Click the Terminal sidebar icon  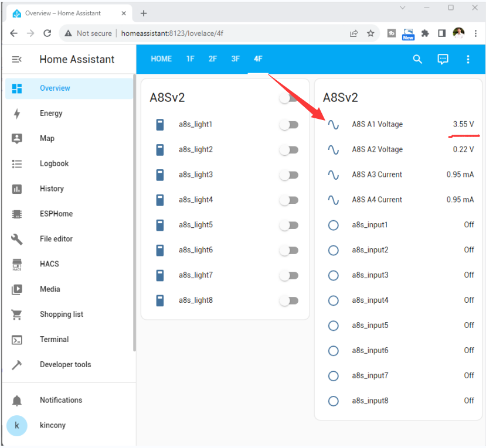pos(17,340)
